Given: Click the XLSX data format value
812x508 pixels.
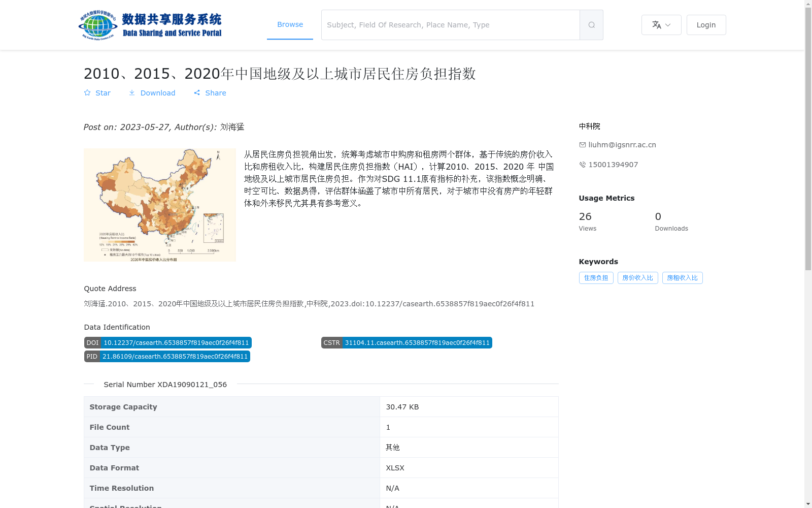Looking at the screenshot, I should tap(395, 468).
